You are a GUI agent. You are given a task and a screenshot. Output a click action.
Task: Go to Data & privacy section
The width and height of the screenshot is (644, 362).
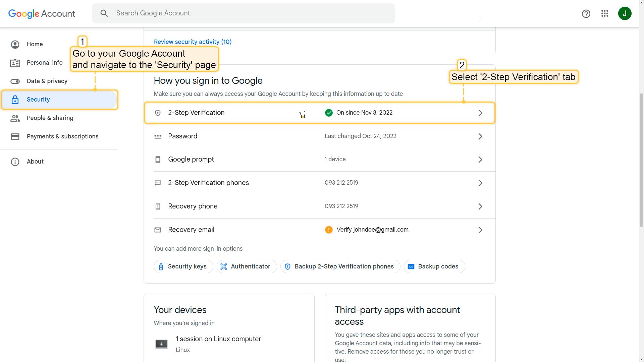(47, 81)
